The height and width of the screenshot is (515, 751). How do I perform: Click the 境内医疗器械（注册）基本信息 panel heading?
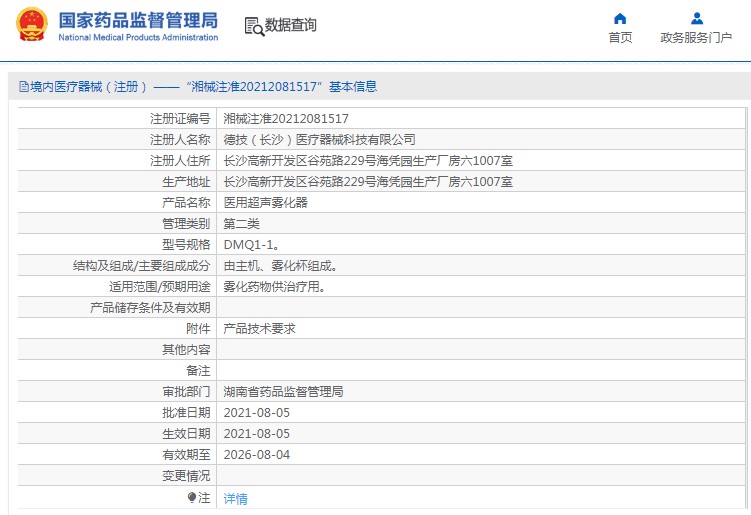(198, 87)
